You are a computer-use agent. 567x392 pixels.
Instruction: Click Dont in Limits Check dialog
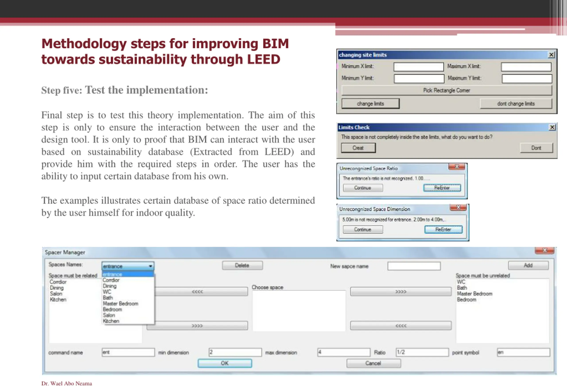536,148
